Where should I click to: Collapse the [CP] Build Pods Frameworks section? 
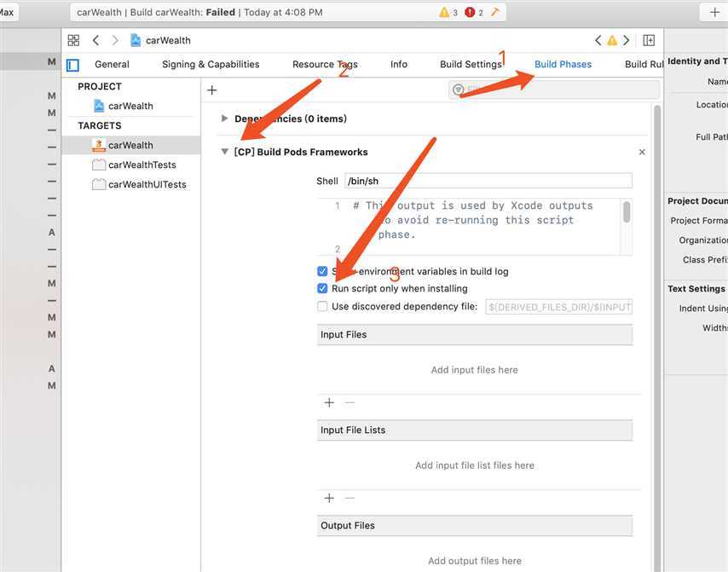pyautogui.click(x=225, y=152)
